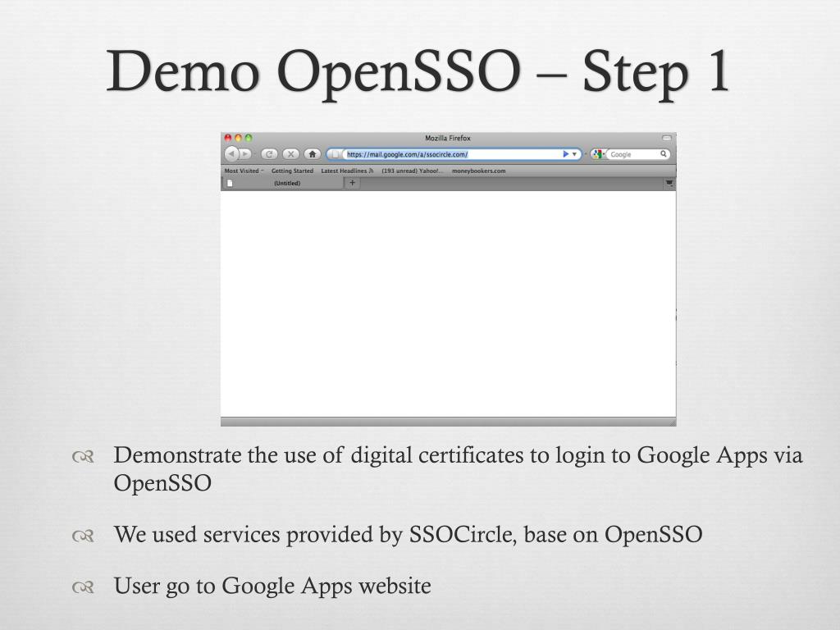Click the bullet User go to Google Apps website
This screenshot has width=840, height=630.
pyautogui.click(x=272, y=586)
